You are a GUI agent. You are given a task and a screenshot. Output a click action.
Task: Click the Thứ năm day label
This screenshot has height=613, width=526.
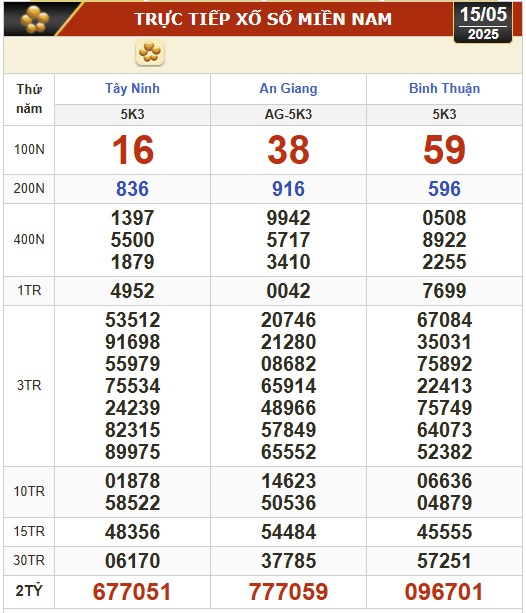coord(29,99)
